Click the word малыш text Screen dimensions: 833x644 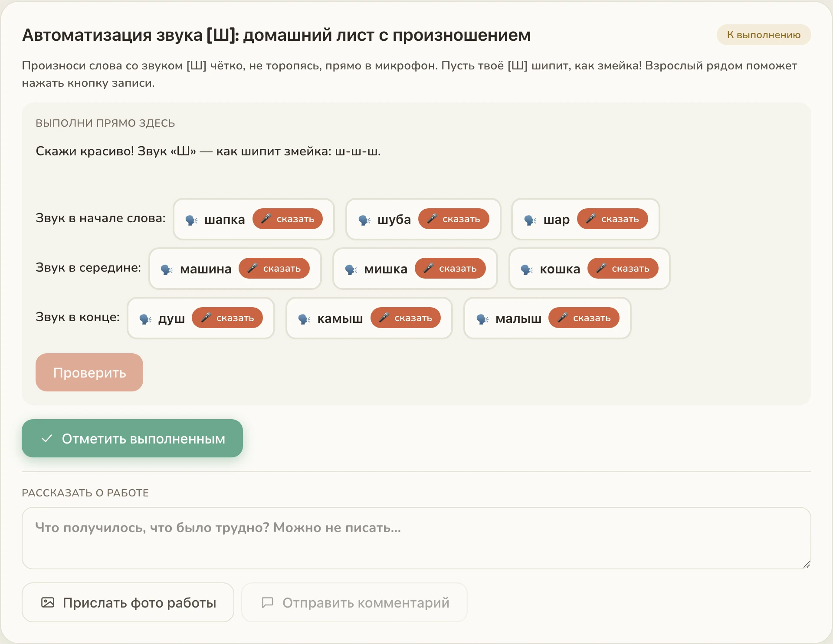pyautogui.click(x=518, y=319)
